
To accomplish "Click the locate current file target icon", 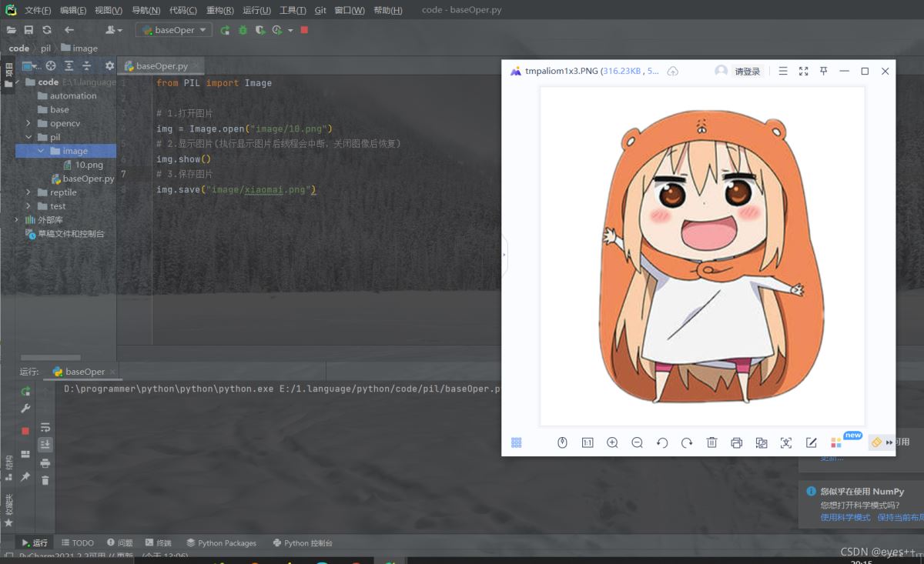I will pyautogui.click(x=51, y=66).
